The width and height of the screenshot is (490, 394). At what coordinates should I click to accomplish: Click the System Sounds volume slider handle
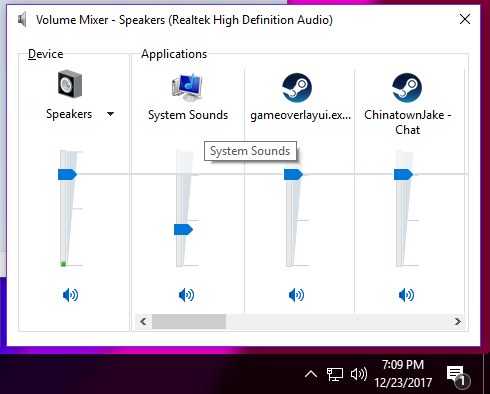[183, 229]
